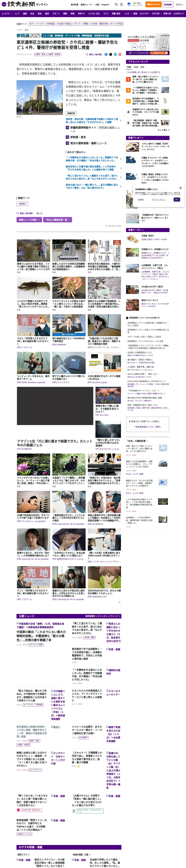Open プライバシーポリシー link in popup

click(x=158, y=199)
